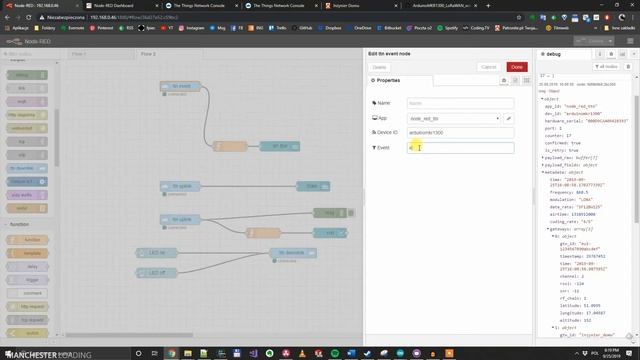Select the orange function node wired to ttn uplink
Viewport: 640px width, 360px height.
264,233
